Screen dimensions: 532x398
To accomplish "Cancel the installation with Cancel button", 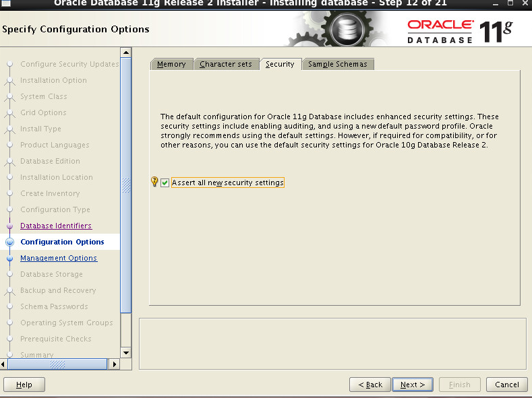I will click(x=507, y=385).
